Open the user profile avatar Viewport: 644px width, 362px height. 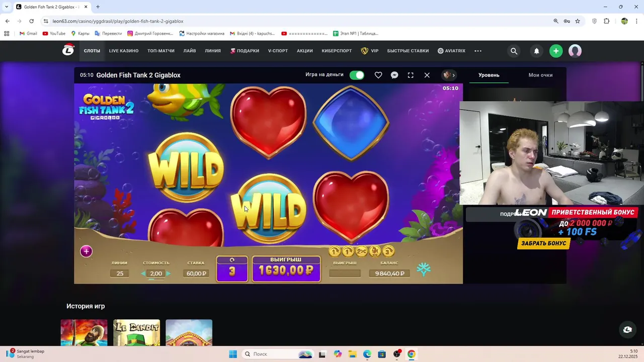(575, 51)
